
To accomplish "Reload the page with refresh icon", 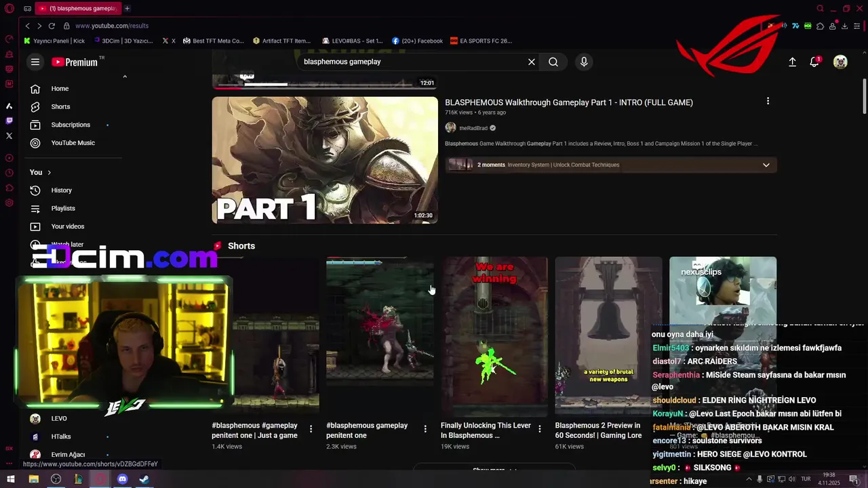I will [52, 26].
